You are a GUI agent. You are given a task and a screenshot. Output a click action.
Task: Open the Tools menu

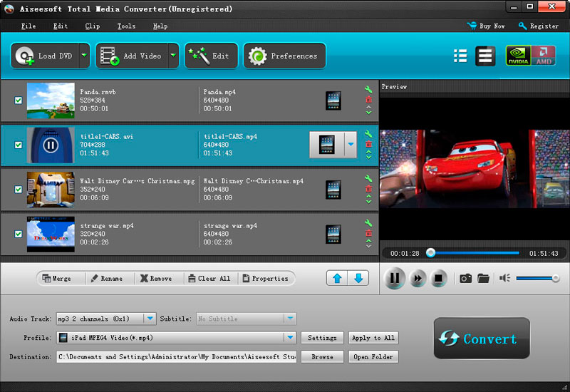click(x=126, y=26)
